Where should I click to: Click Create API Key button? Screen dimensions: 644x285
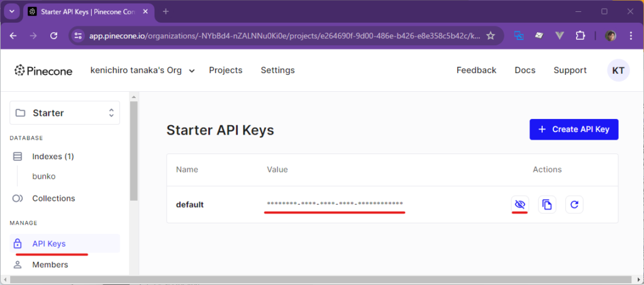coord(574,130)
